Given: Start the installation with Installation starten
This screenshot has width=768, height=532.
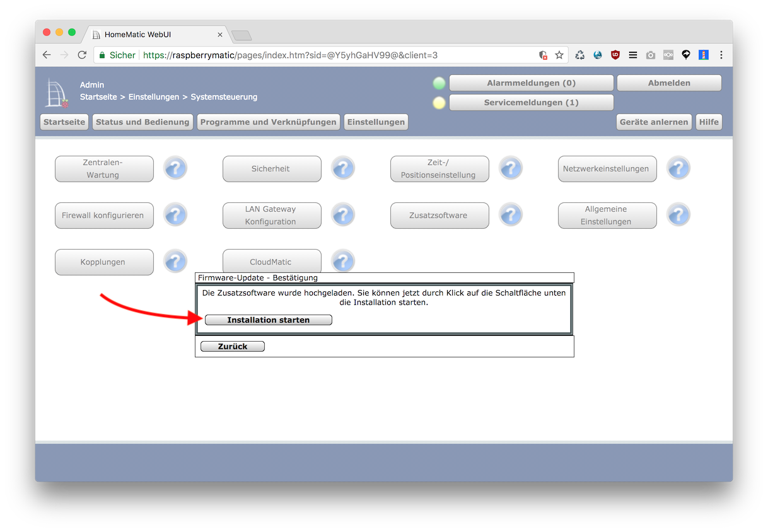Looking at the screenshot, I should 269,320.
